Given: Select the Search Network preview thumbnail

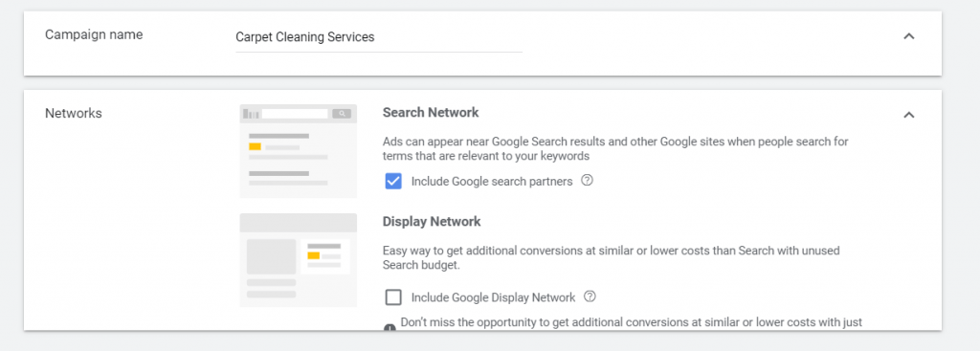Looking at the screenshot, I should click(x=299, y=151).
